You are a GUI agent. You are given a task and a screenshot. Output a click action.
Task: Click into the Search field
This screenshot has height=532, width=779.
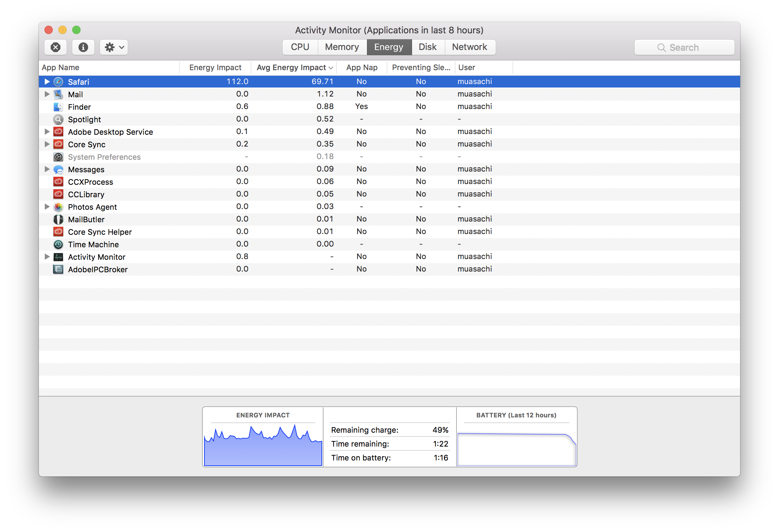coord(684,48)
